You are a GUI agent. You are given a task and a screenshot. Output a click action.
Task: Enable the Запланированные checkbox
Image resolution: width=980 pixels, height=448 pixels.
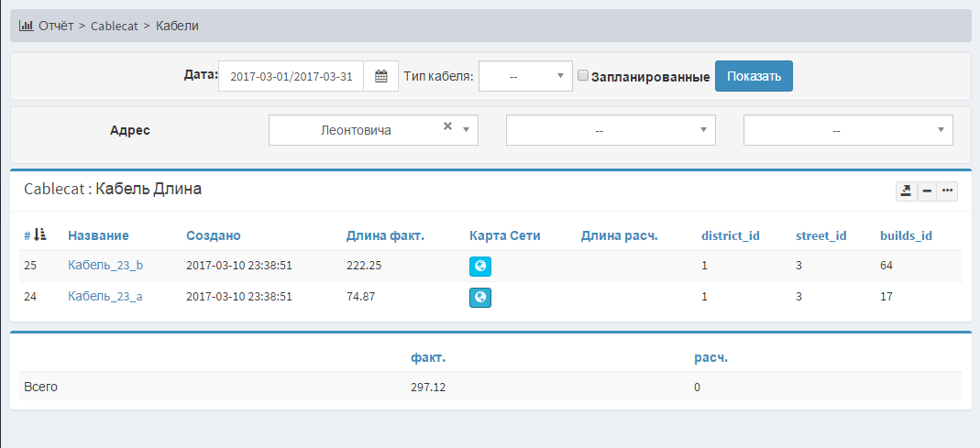(582, 76)
